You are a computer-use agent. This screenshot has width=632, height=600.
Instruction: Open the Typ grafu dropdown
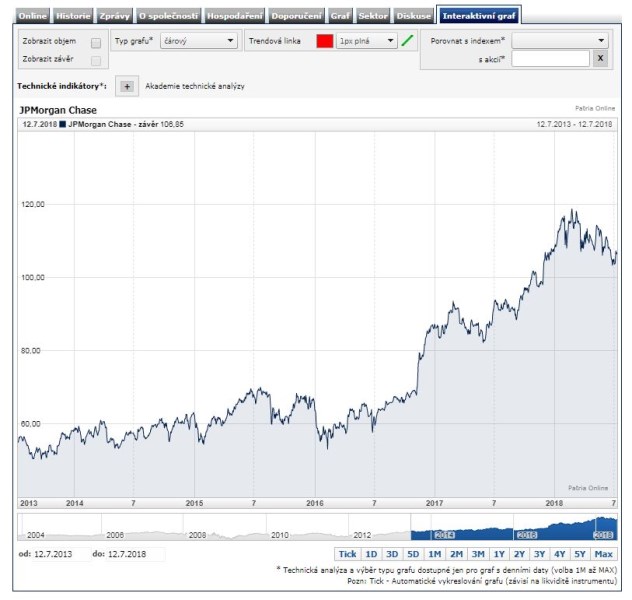[198, 41]
